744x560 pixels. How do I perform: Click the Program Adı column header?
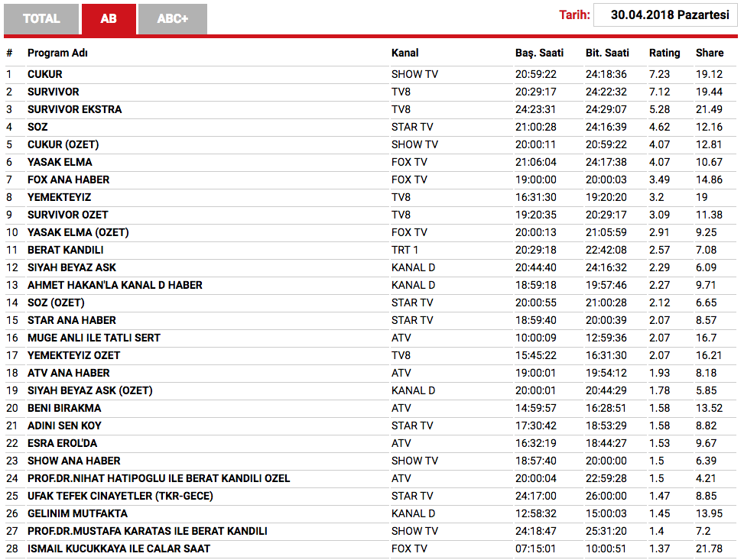point(57,53)
